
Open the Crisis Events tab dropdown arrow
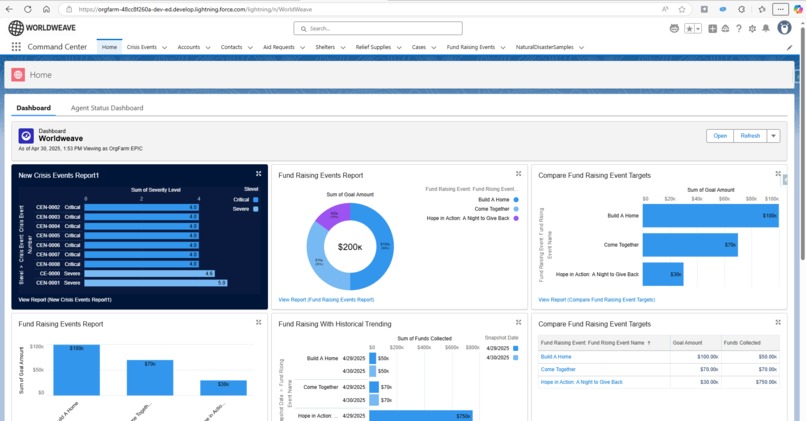click(164, 47)
